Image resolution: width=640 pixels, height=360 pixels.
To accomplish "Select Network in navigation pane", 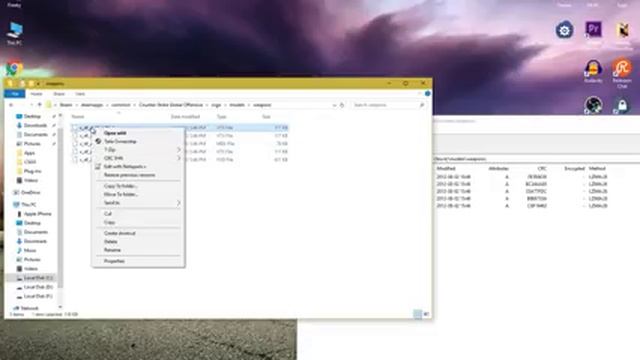I will [x=28, y=308].
